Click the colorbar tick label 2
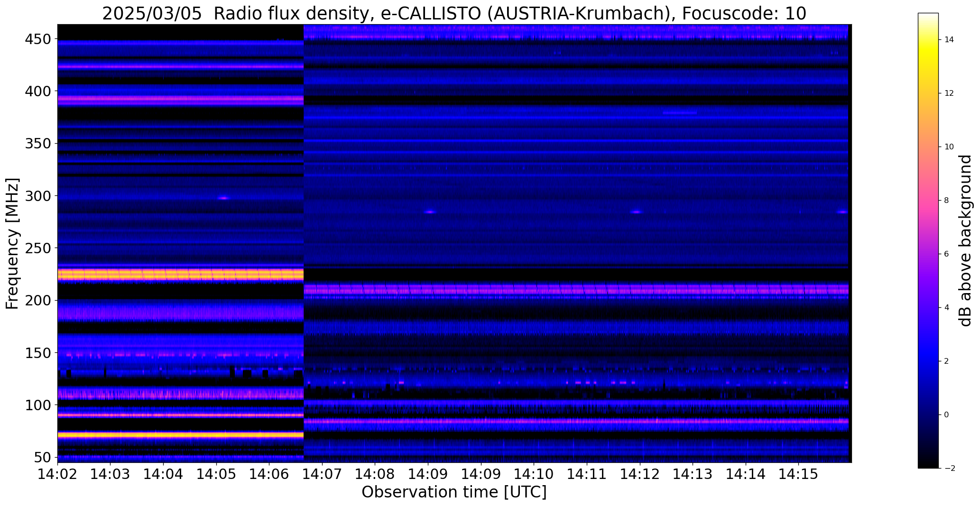 point(947,361)
